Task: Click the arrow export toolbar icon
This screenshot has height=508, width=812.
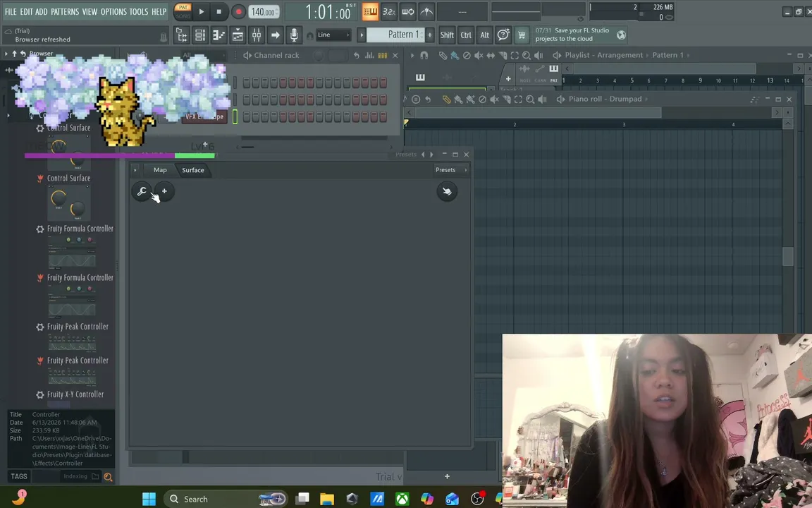Action: [276, 35]
